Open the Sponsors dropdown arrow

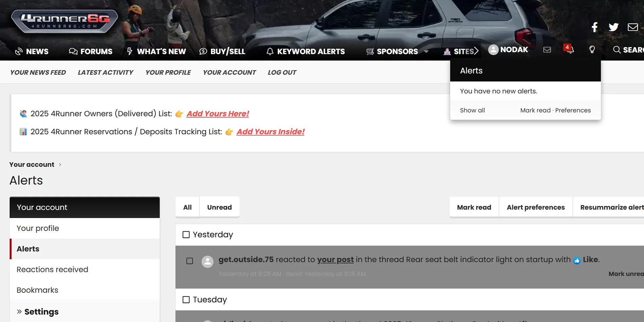pos(426,52)
